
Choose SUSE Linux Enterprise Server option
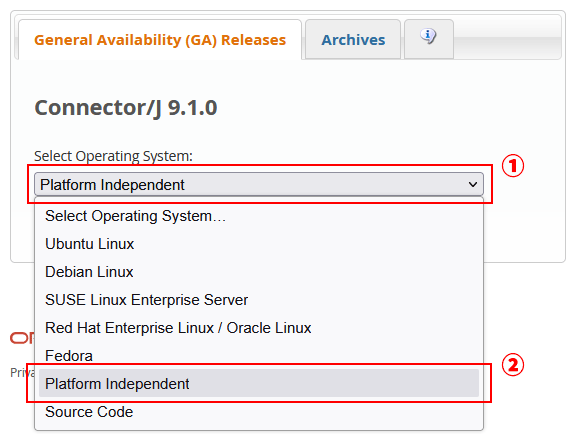[259, 300]
